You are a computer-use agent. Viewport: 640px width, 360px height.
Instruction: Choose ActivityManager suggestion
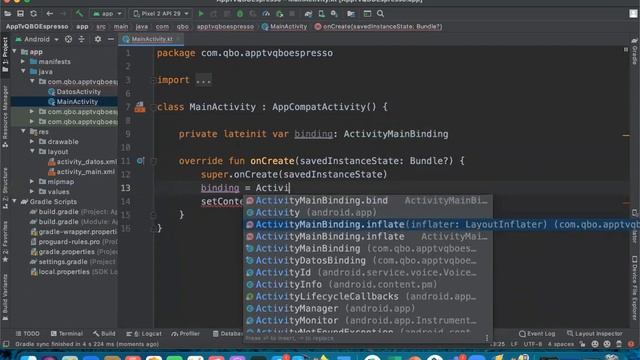(367, 309)
